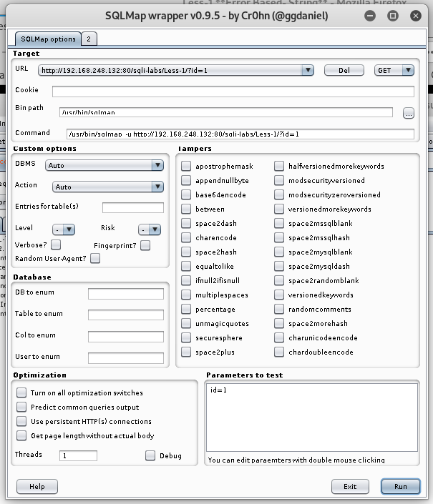Check the unmagicquotes tamper
Viewport: 433px width, 504px height.
click(x=186, y=323)
